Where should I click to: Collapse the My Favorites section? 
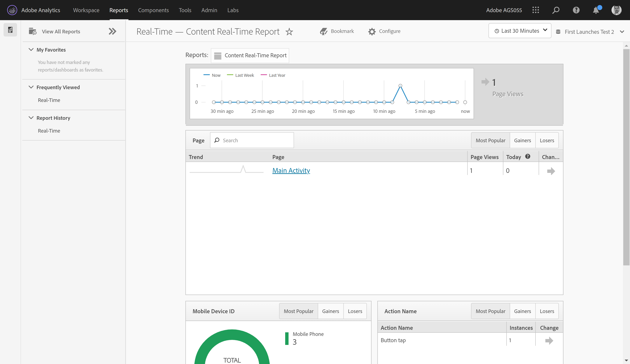(31, 50)
